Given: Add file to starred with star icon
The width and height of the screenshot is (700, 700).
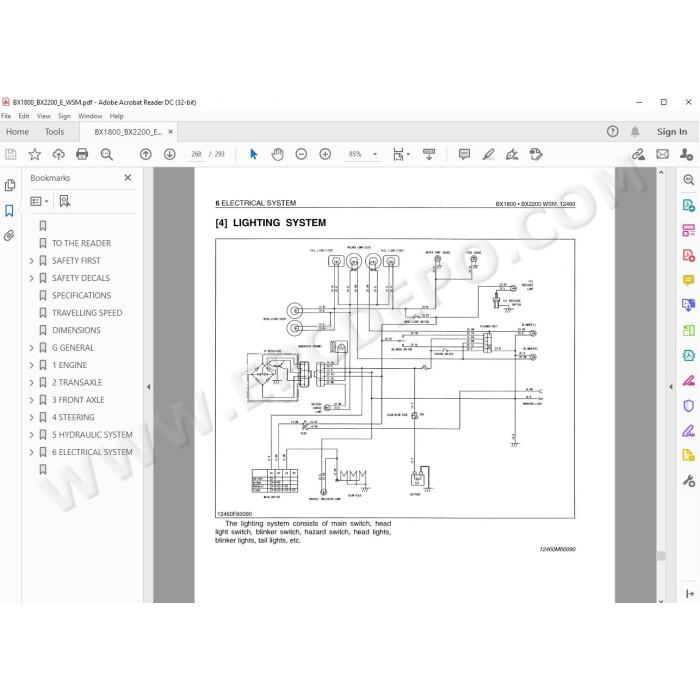Looking at the screenshot, I should pyautogui.click(x=35, y=154).
